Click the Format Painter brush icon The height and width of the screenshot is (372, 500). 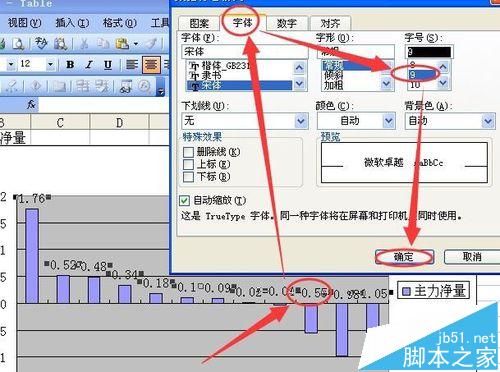point(152,44)
